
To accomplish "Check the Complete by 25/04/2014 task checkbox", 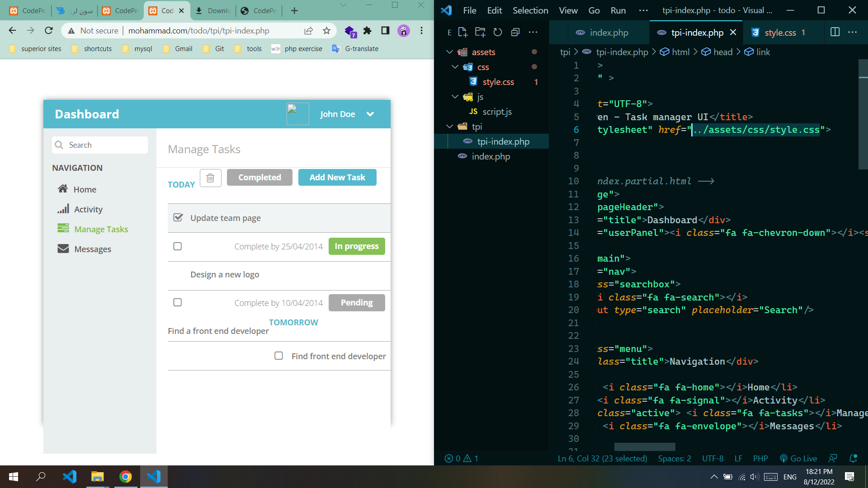I will click(178, 246).
